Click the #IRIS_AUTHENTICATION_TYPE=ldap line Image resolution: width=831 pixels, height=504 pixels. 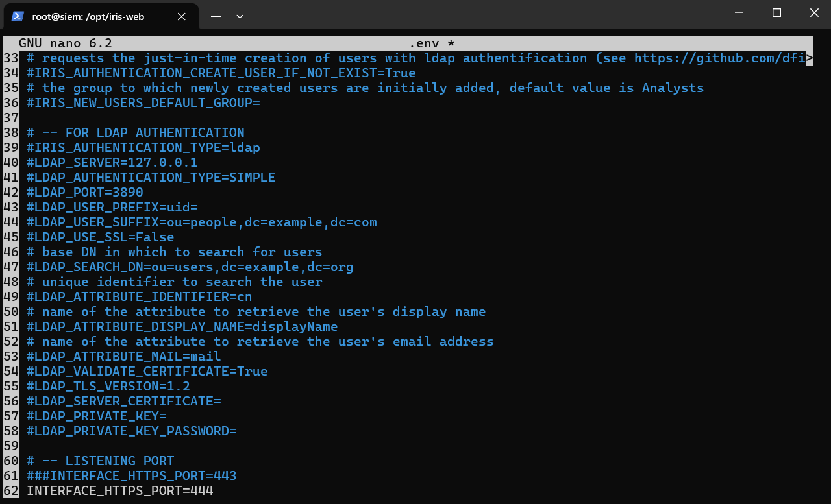click(143, 148)
